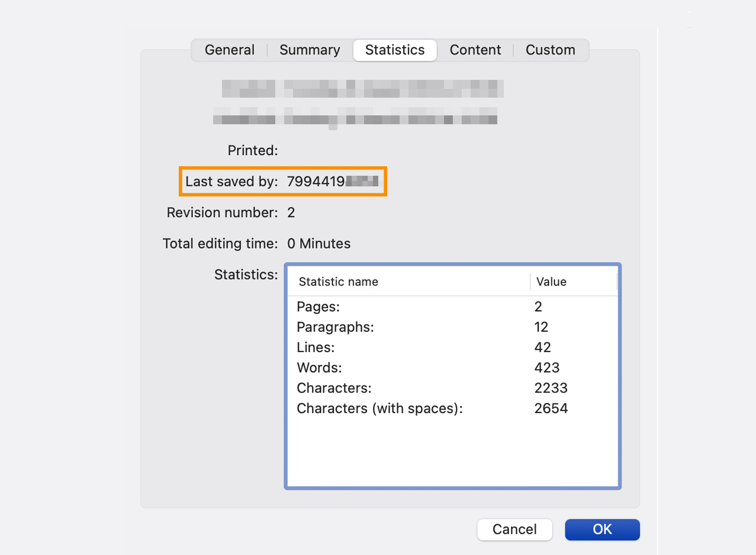Click the blurred document title text
The image size is (756, 555).
point(361,88)
